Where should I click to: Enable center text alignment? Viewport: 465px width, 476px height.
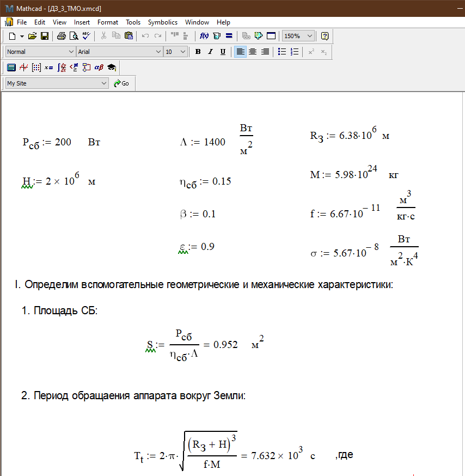253,52
